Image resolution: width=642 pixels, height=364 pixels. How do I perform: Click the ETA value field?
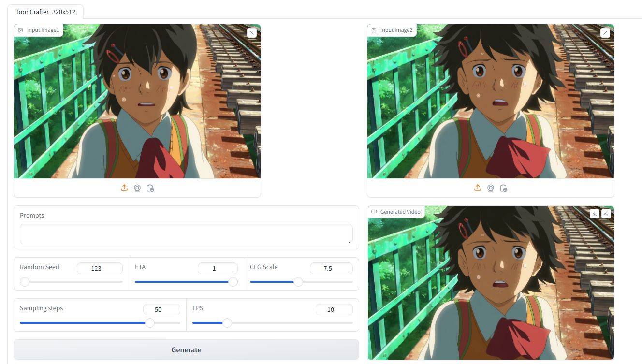coord(218,268)
